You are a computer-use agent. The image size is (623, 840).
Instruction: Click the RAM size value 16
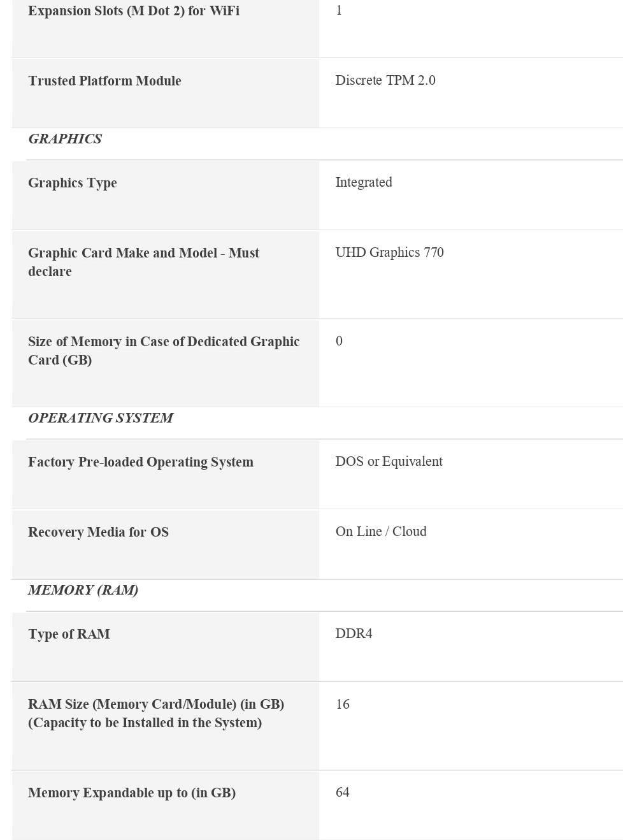click(x=343, y=704)
